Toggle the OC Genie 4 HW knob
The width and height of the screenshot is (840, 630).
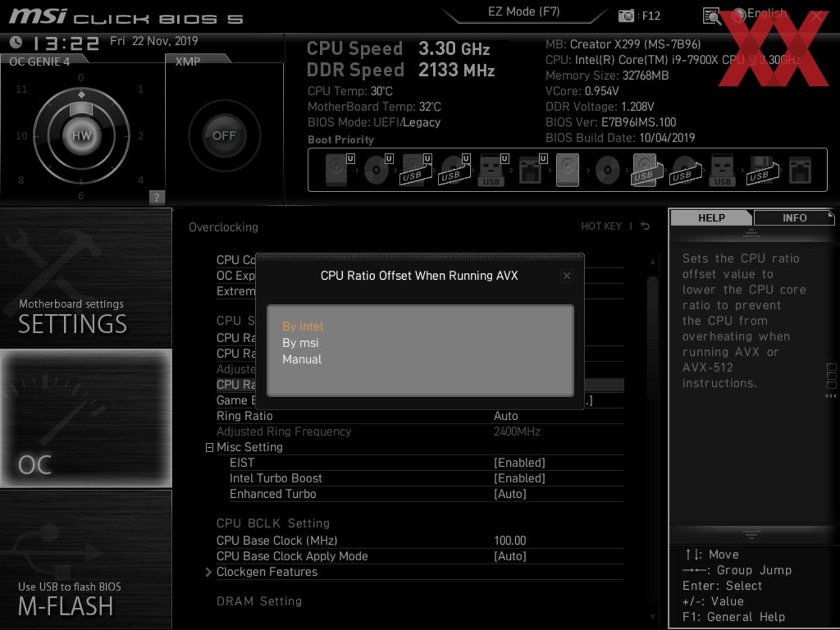pos(81,135)
